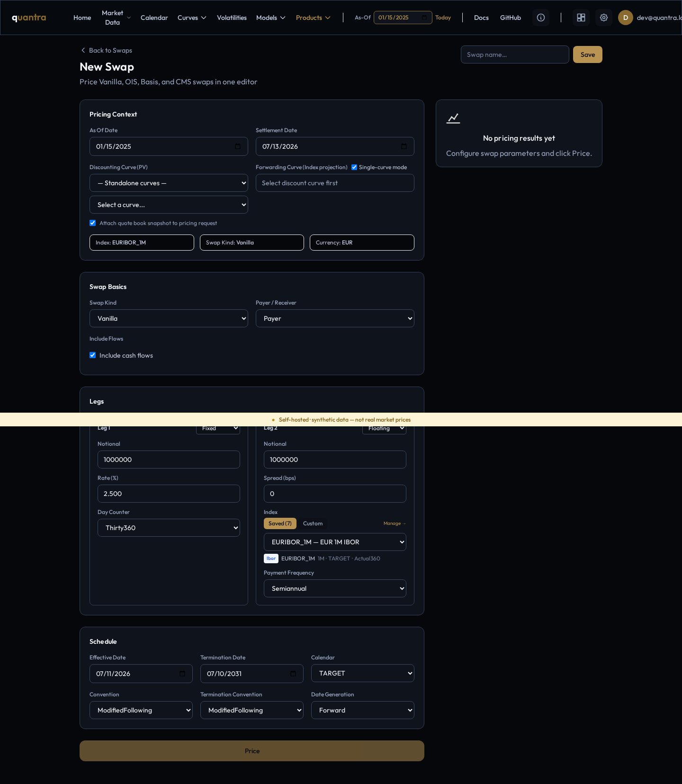Switch to the Saved (7) index tab
Image resolution: width=682 pixels, height=784 pixels.
pyautogui.click(x=280, y=523)
